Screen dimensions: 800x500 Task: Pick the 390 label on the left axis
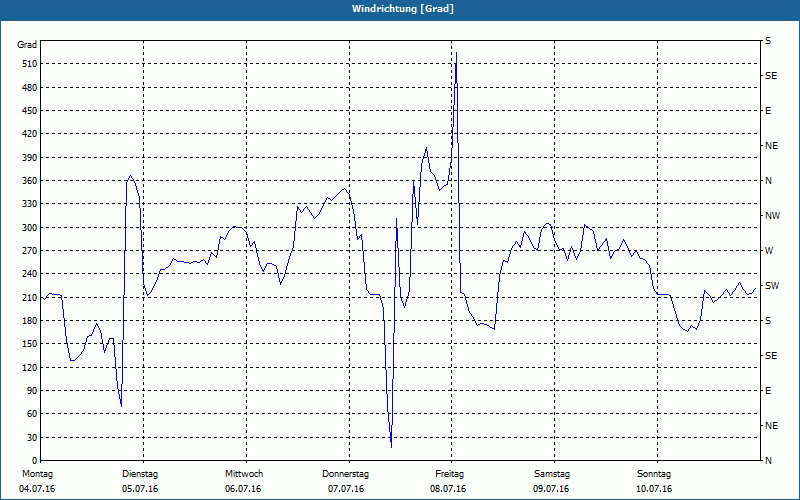tap(30, 158)
